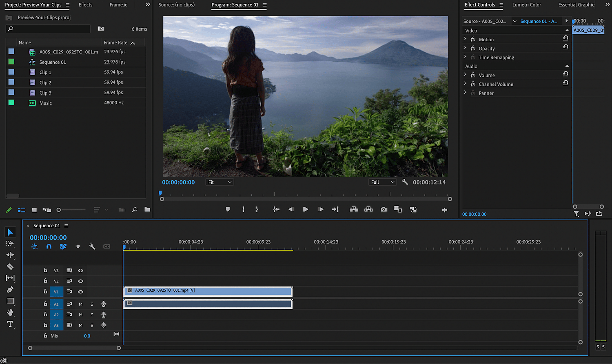Toggle project writable pencil icon

[x=9, y=210]
